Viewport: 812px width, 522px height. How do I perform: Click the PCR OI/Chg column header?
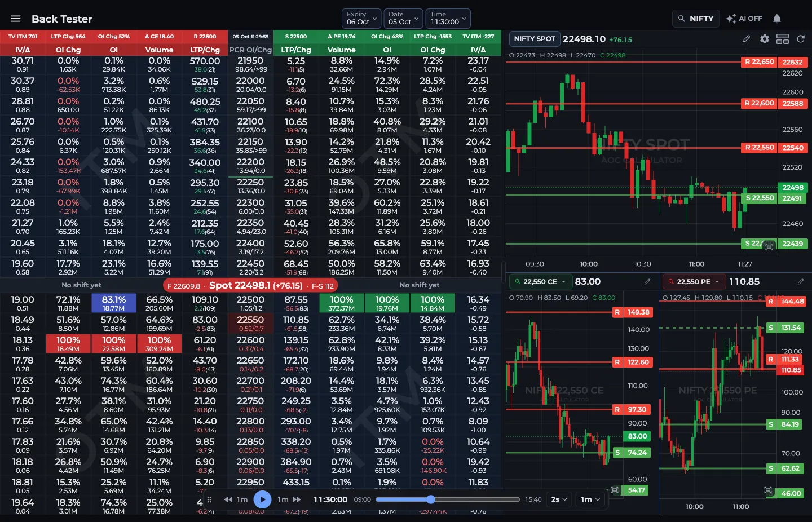[250, 50]
